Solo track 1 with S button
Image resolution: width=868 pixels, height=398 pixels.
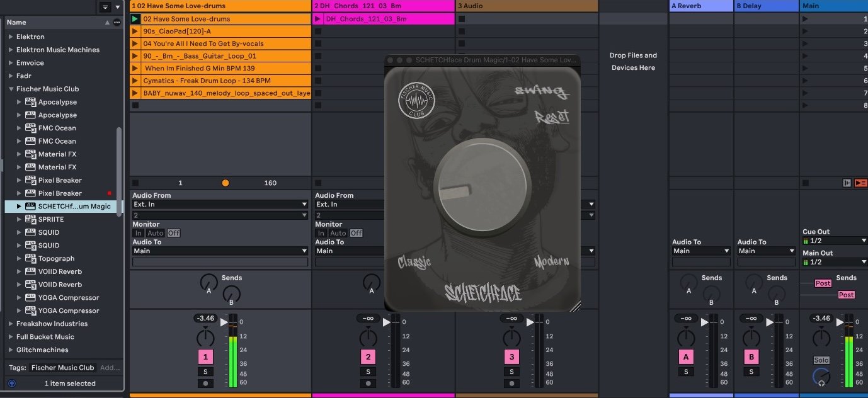205,372
